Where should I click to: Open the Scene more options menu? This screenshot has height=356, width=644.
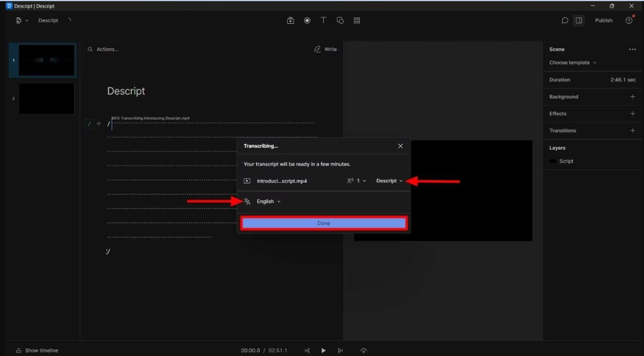pyautogui.click(x=632, y=49)
